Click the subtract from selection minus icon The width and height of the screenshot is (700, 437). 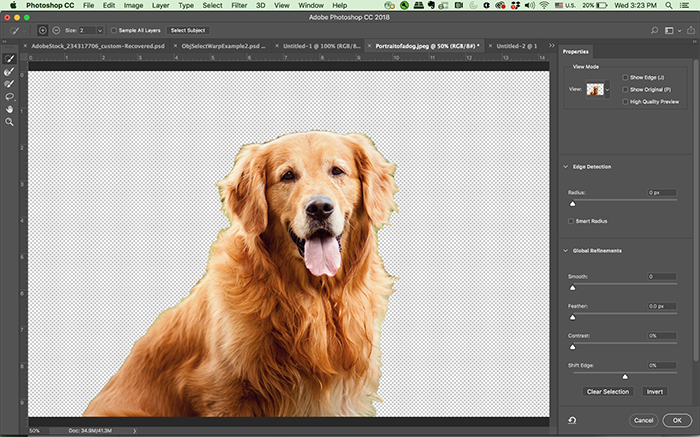[x=55, y=30]
